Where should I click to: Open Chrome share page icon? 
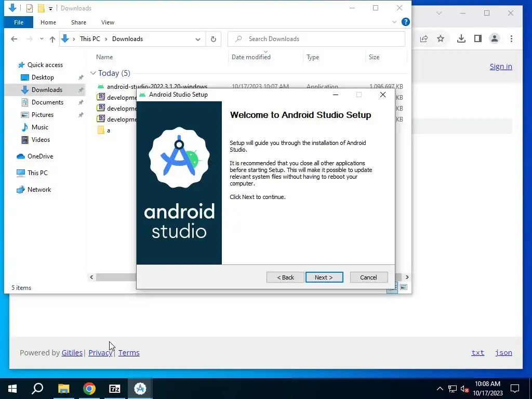click(424, 38)
